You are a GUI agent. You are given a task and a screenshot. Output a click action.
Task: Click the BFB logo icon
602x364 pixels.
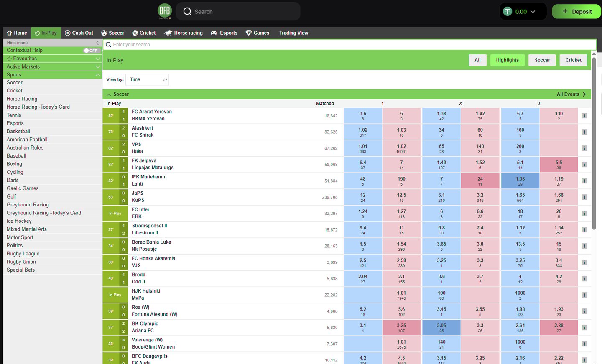(x=165, y=11)
